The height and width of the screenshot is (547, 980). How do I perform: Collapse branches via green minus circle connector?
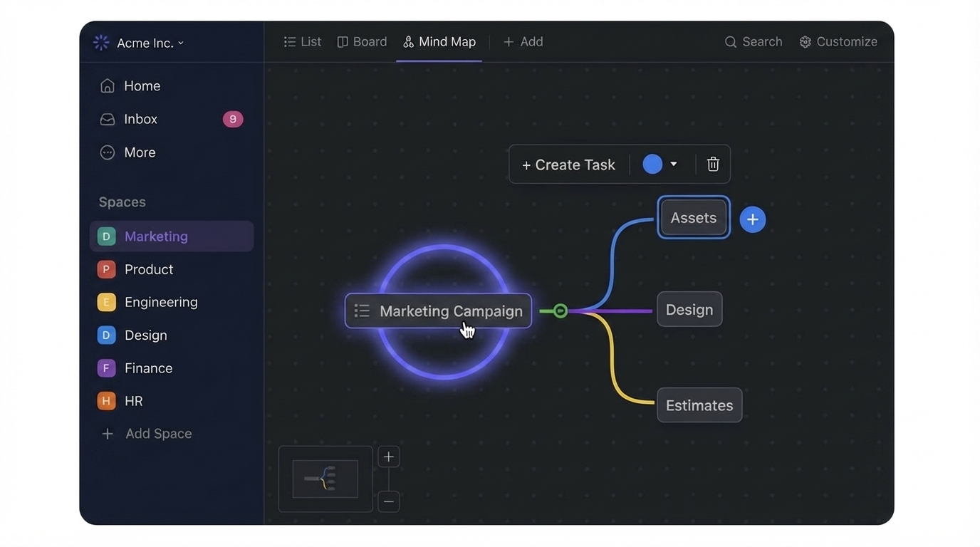[561, 311]
